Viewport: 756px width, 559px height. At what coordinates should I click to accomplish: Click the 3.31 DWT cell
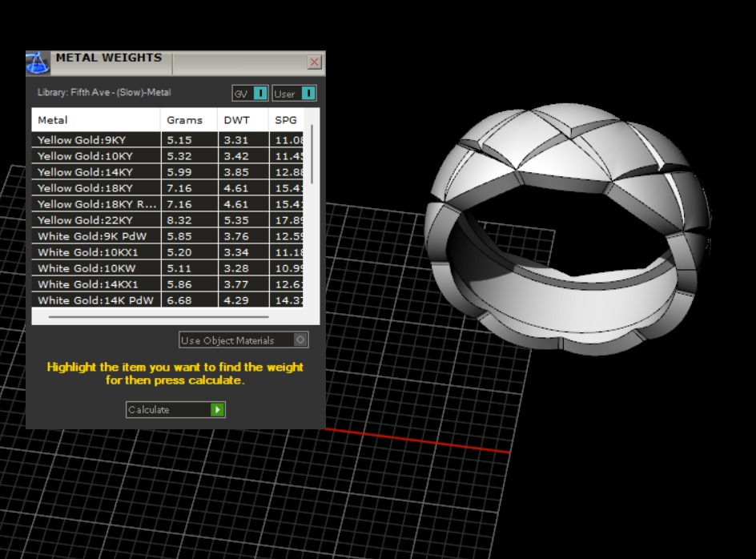pos(243,140)
